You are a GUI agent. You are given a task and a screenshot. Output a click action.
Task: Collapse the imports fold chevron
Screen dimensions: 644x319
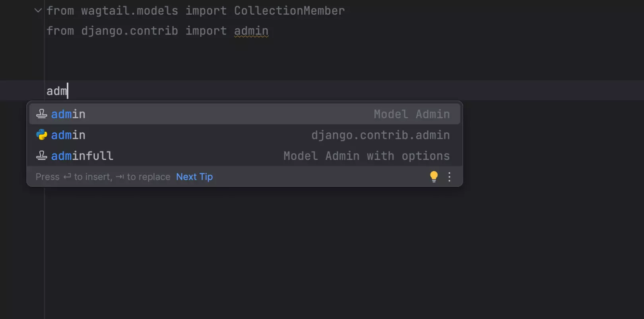pyautogui.click(x=38, y=10)
